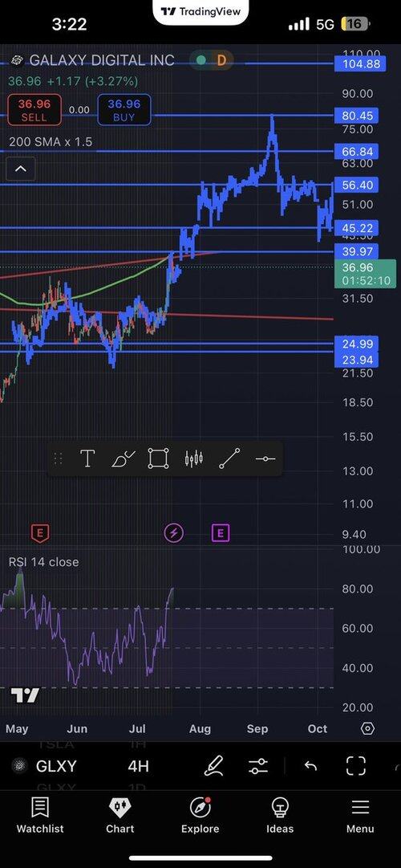
Task: Tap the TradingView logo watermark in RSI pane
Action: point(25,695)
